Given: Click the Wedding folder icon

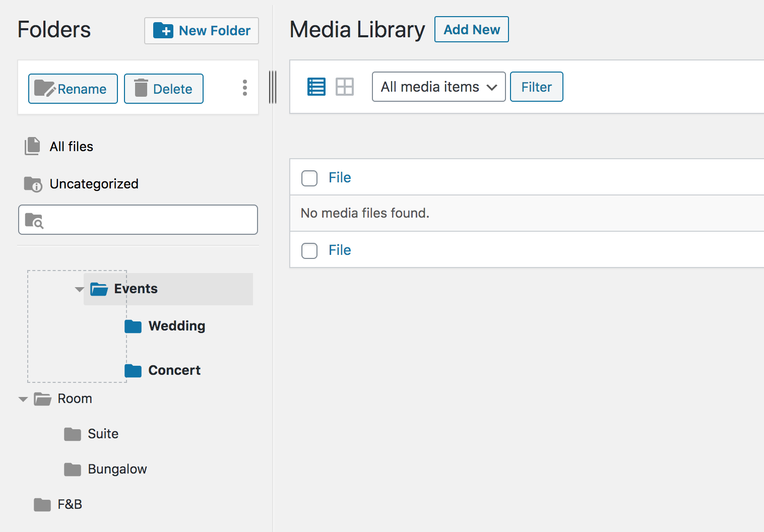Looking at the screenshot, I should 133,326.
